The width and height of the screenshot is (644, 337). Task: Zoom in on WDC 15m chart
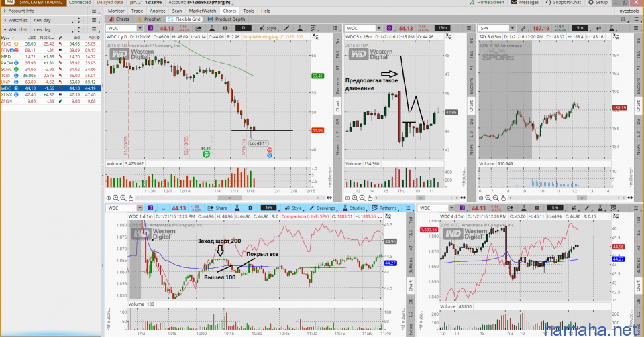point(355,198)
